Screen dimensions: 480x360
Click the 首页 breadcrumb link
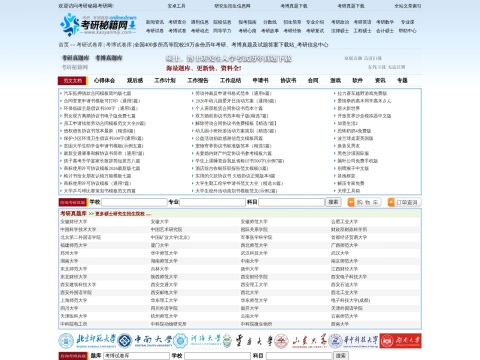64,45
